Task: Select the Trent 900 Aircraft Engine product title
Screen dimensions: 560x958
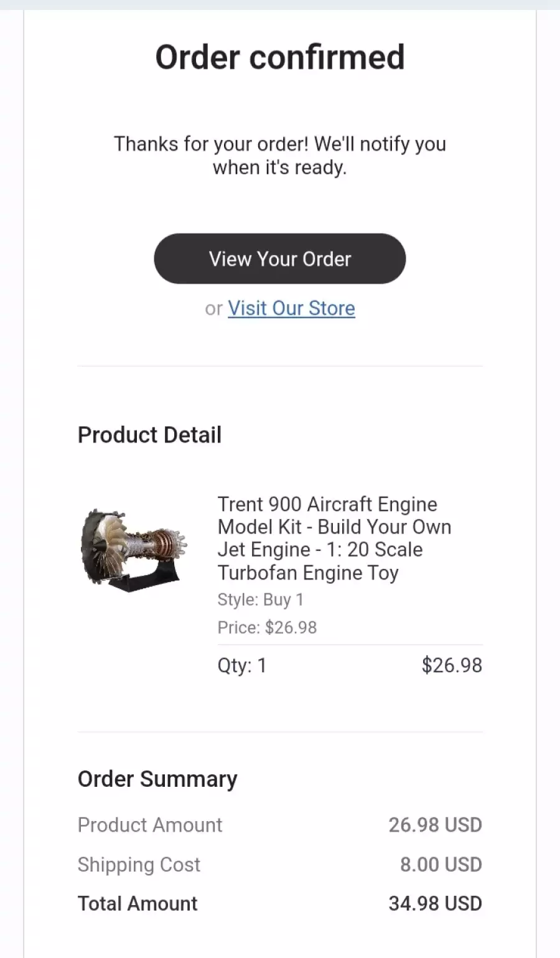Action: (334, 538)
